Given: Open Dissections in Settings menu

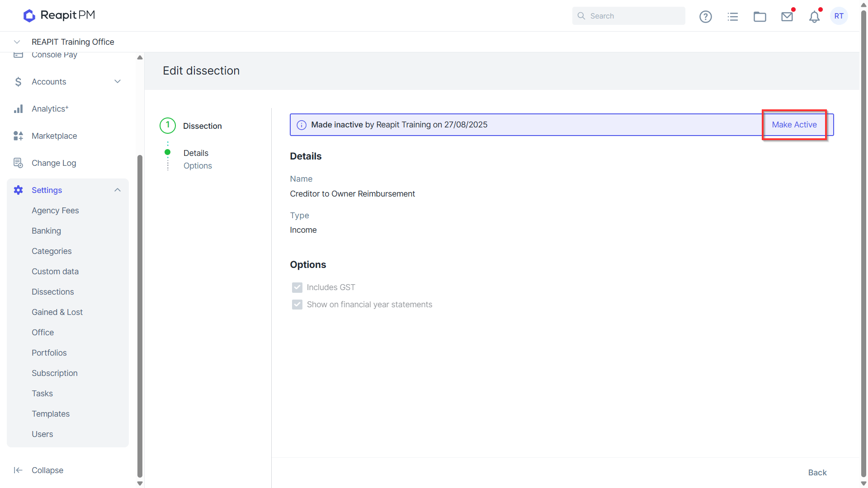Looking at the screenshot, I should pos(52,291).
